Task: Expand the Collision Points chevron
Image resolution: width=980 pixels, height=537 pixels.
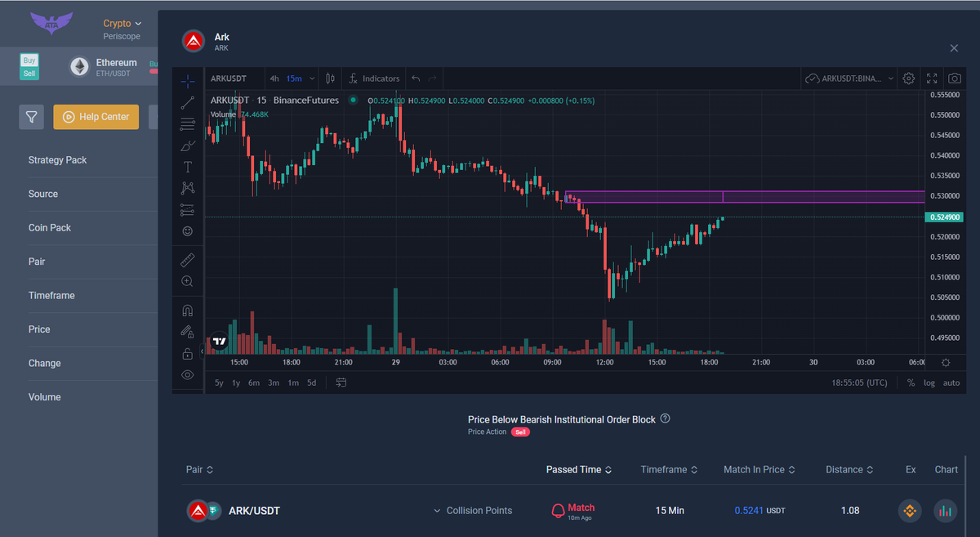Action: [x=437, y=511]
